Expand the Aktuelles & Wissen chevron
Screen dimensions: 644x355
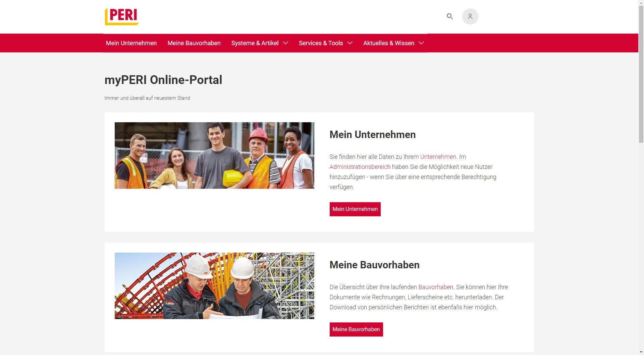pyautogui.click(x=421, y=43)
